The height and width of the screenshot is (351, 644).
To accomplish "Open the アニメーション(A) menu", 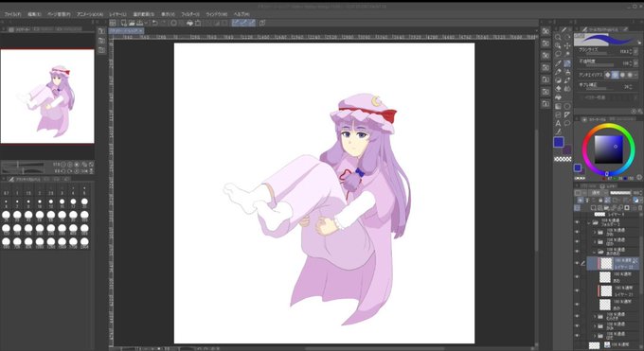I will point(90,14).
